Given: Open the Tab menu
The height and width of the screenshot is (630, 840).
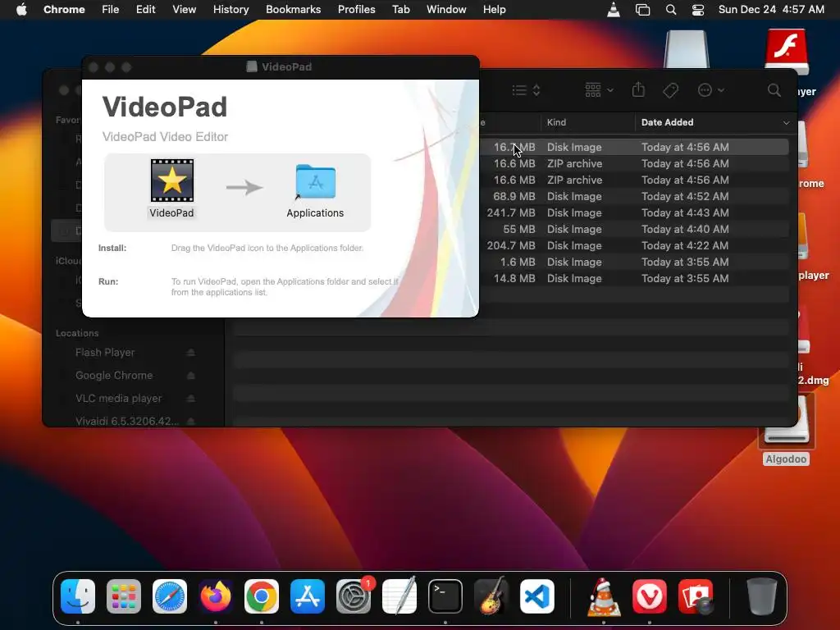Looking at the screenshot, I should pyautogui.click(x=400, y=9).
